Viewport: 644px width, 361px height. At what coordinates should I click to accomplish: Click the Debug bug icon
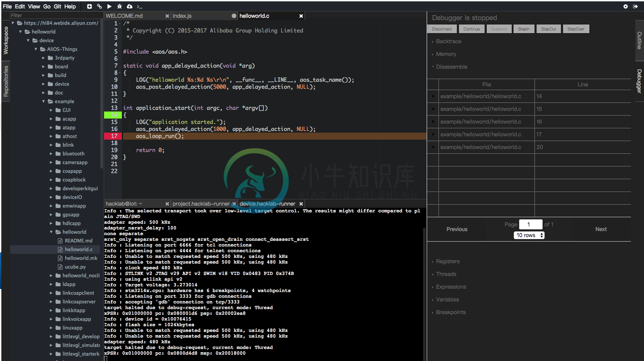pyautogui.click(x=119, y=6)
